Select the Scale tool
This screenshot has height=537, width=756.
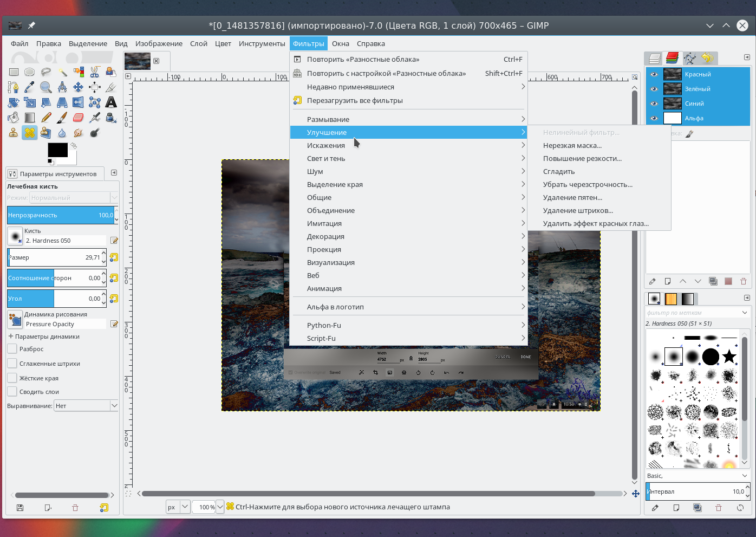click(30, 102)
